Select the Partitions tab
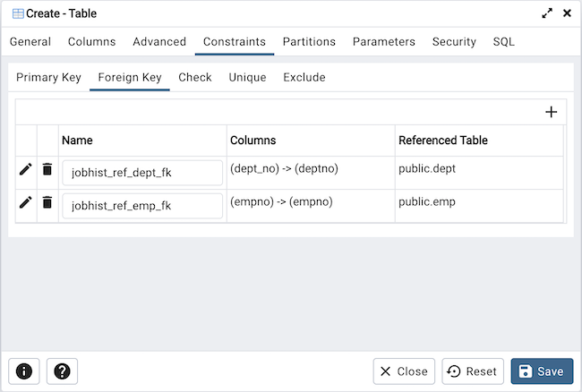 point(309,42)
